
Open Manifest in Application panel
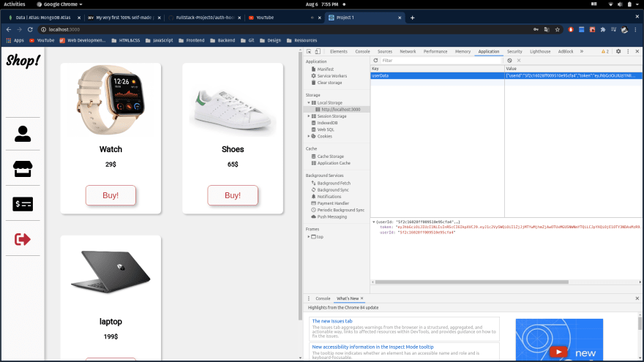click(325, 69)
